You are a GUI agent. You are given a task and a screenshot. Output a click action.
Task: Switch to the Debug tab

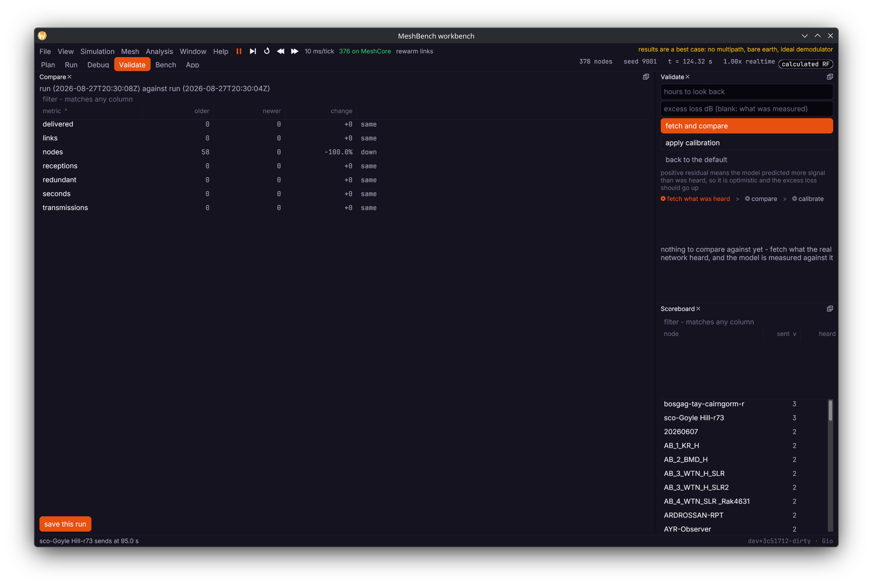[98, 65]
